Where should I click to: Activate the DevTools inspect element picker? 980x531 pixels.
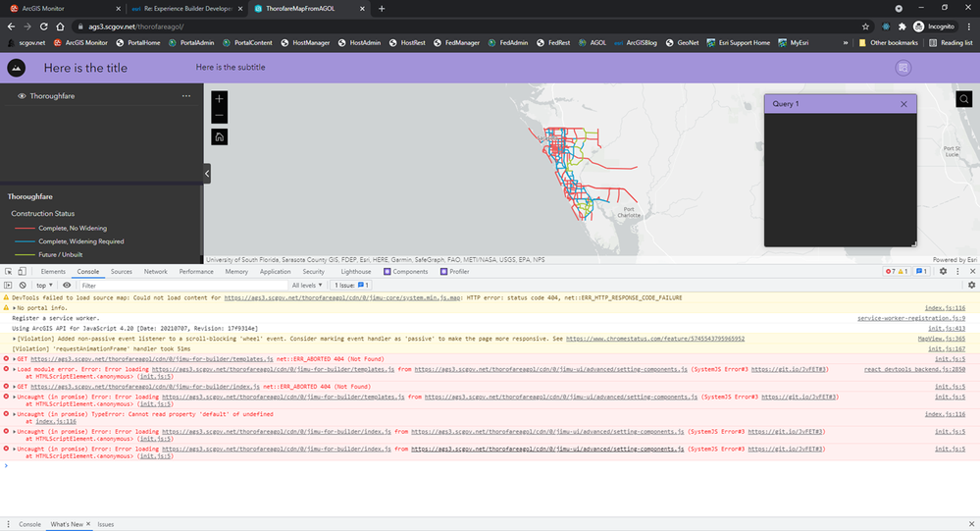tap(8, 272)
